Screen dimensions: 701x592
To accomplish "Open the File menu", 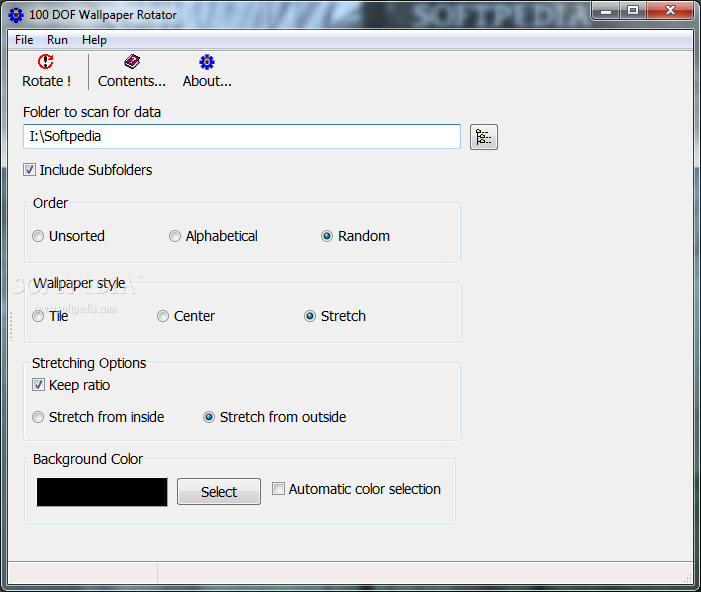I will coord(24,40).
